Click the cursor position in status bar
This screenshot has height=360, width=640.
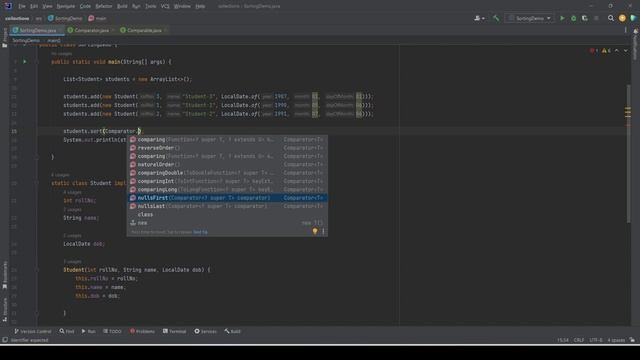[x=563, y=340]
